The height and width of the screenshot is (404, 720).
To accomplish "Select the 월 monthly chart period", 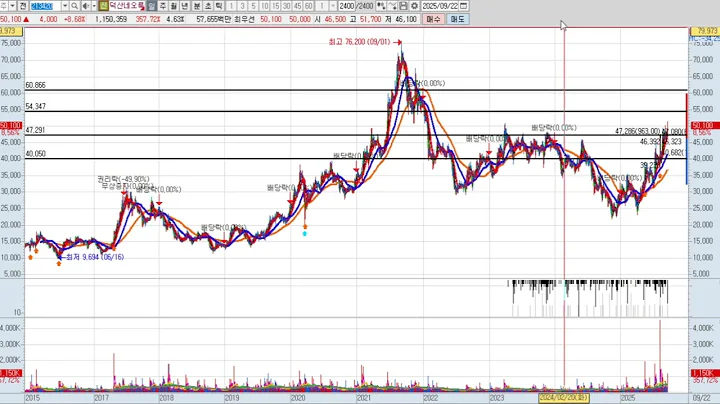I will [x=174, y=6].
